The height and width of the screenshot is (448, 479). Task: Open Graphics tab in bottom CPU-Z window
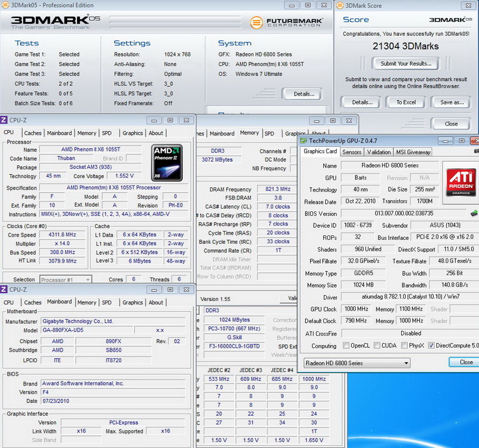click(132, 302)
